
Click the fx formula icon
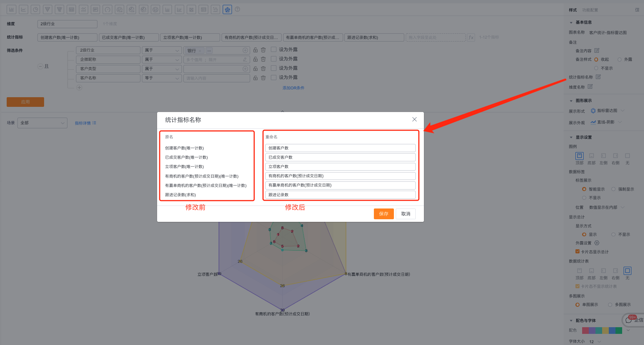[471, 37]
